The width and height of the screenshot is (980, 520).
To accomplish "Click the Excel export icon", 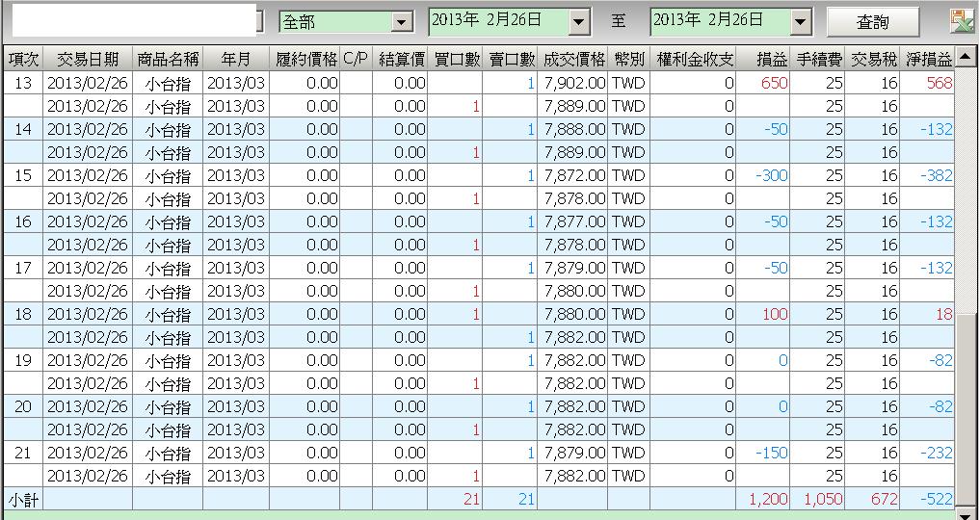I will (x=962, y=20).
